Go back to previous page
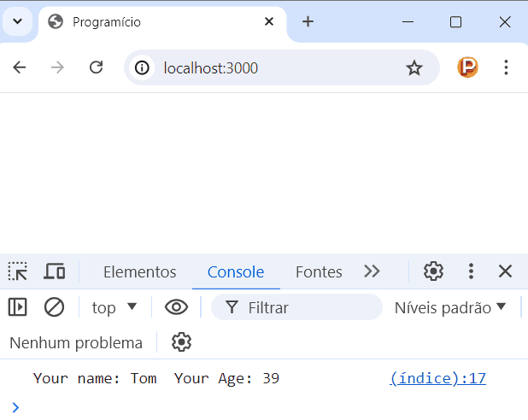The height and width of the screenshot is (420, 528). (20, 67)
